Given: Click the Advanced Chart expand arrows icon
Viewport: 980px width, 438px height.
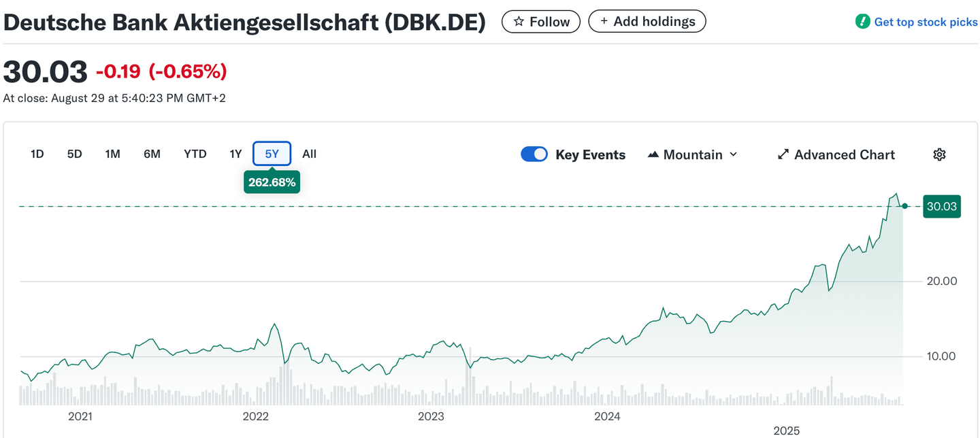Looking at the screenshot, I should click(x=783, y=154).
